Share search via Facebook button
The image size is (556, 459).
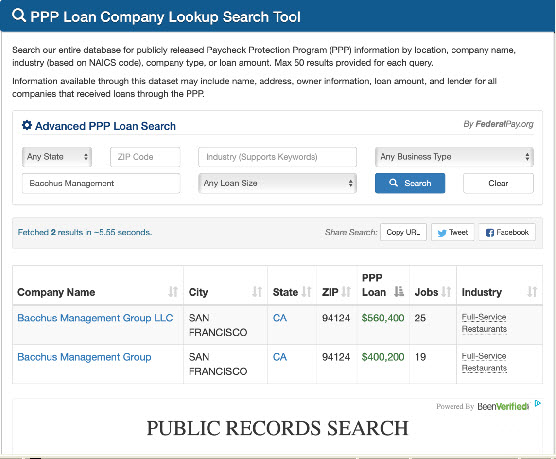(x=507, y=232)
